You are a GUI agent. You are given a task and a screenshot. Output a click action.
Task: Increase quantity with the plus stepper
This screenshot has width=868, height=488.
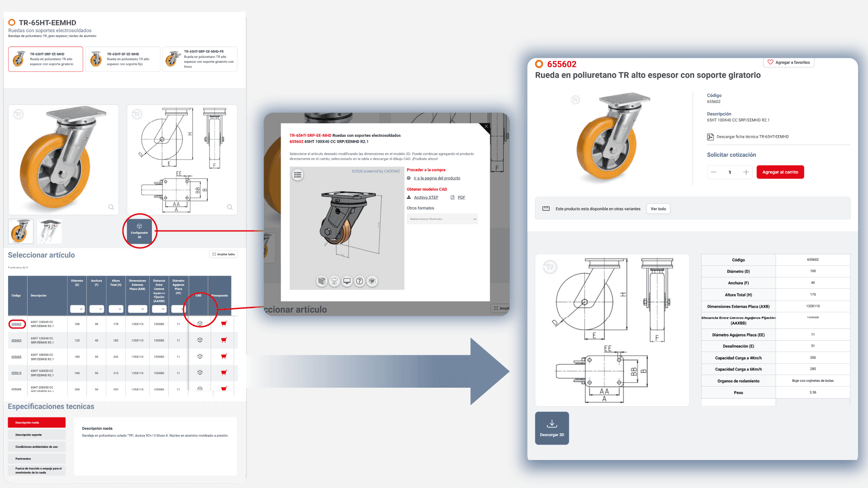tap(746, 172)
